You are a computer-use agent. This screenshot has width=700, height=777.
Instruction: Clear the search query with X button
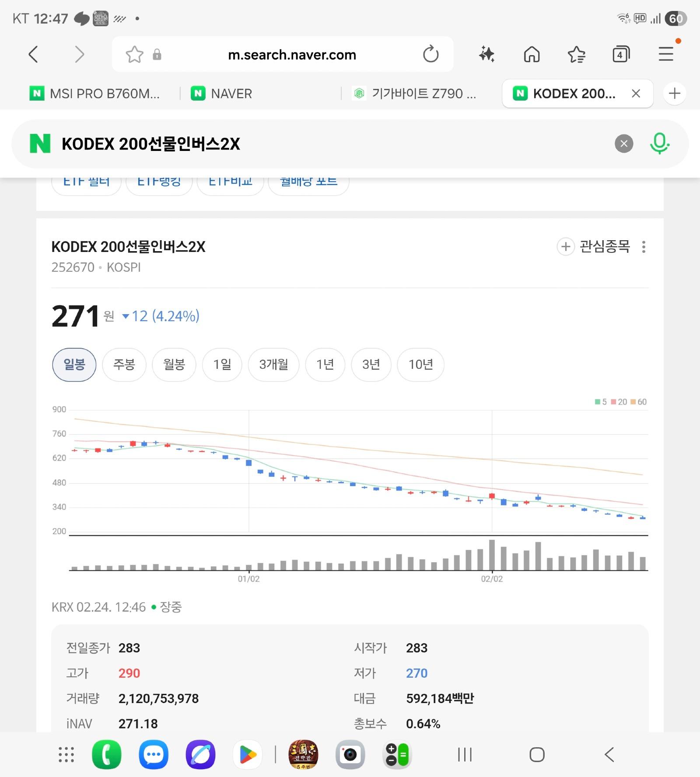624,143
